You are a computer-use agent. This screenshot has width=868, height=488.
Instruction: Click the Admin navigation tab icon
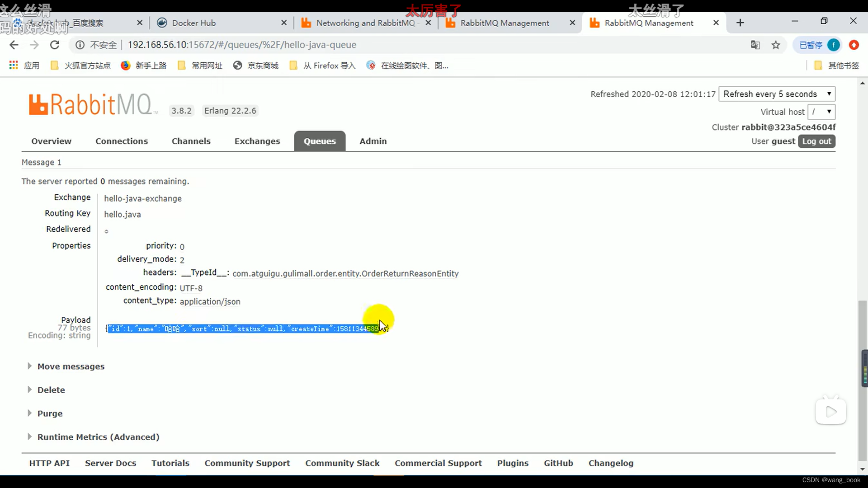click(373, 141)
